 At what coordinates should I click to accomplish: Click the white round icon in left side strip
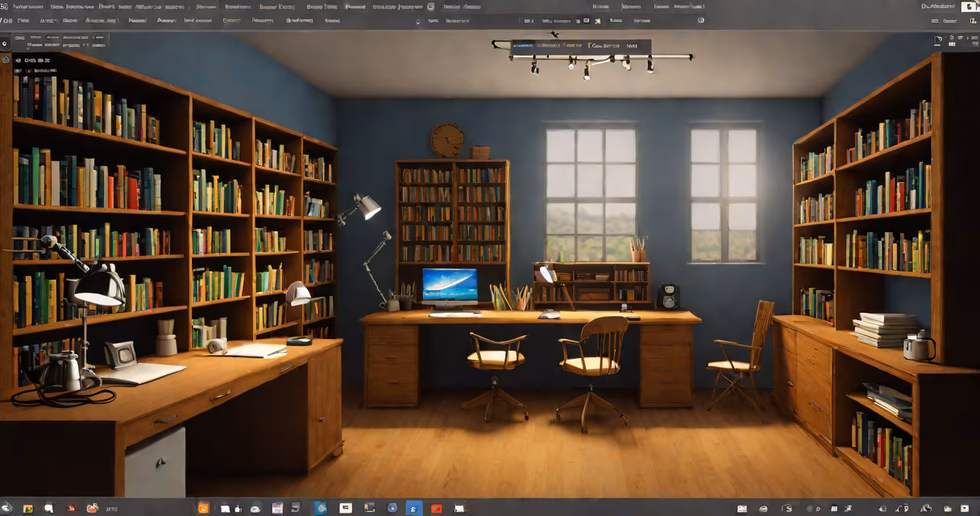4,44
